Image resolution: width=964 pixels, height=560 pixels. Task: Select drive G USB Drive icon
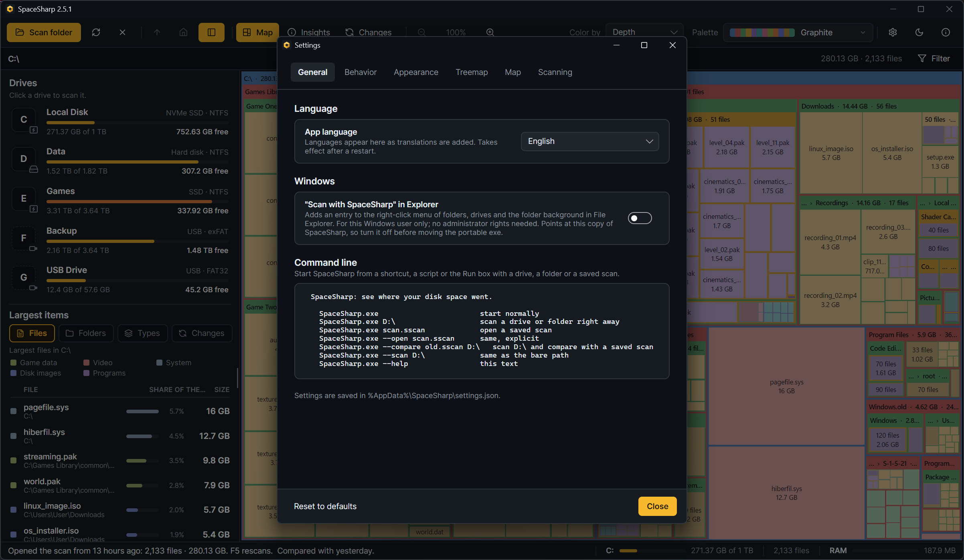tap(24, 278)
